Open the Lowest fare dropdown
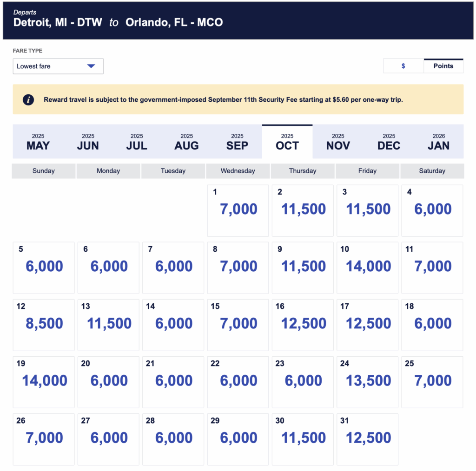 coord(58,66)
